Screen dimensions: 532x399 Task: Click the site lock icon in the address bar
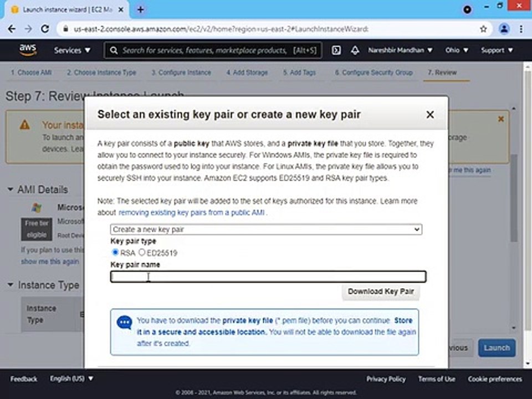pos(66,29)
